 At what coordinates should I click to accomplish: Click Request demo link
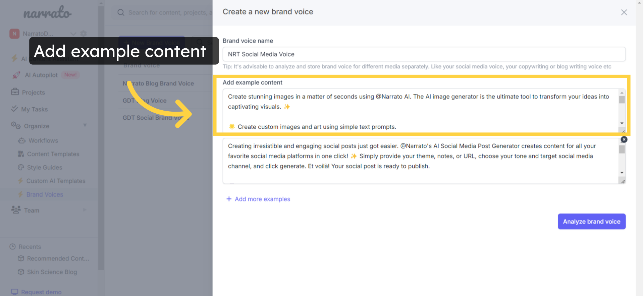41,292
